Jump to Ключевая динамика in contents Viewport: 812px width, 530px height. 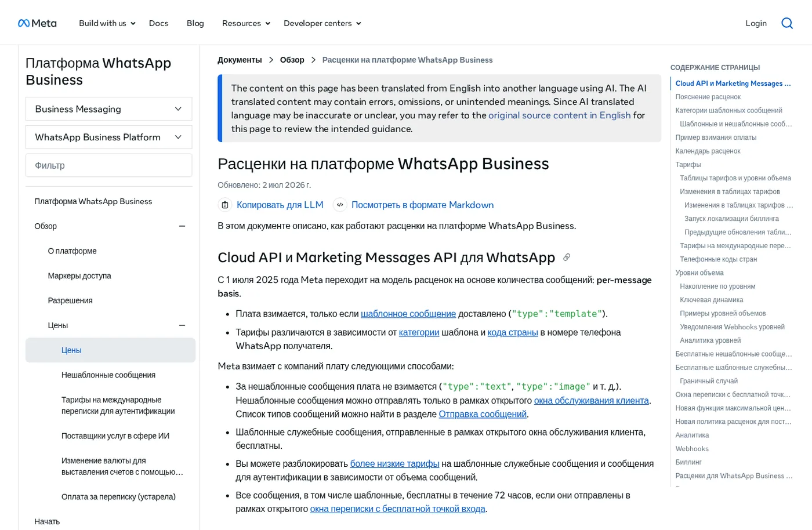coord(711,300)
